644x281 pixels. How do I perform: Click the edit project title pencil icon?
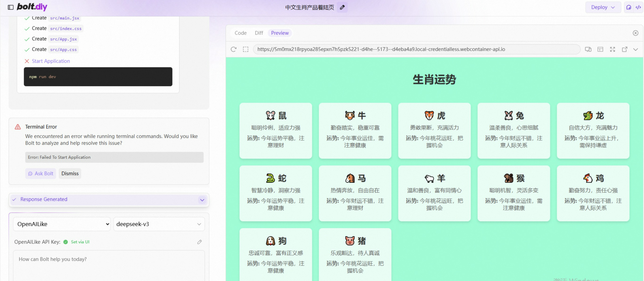click(342, 7)
